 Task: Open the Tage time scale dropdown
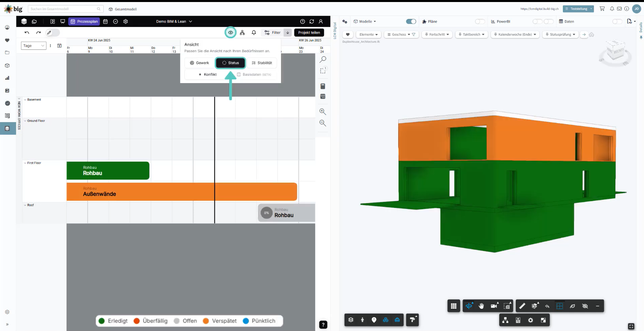pos(34,46)
